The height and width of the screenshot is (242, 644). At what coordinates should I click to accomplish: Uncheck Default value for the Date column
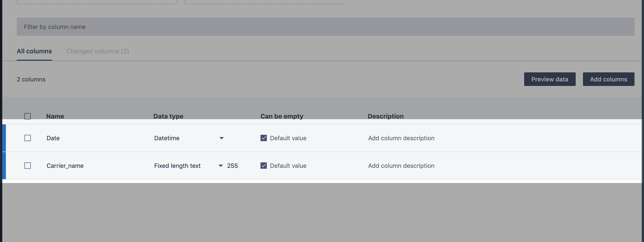point(263,138)
